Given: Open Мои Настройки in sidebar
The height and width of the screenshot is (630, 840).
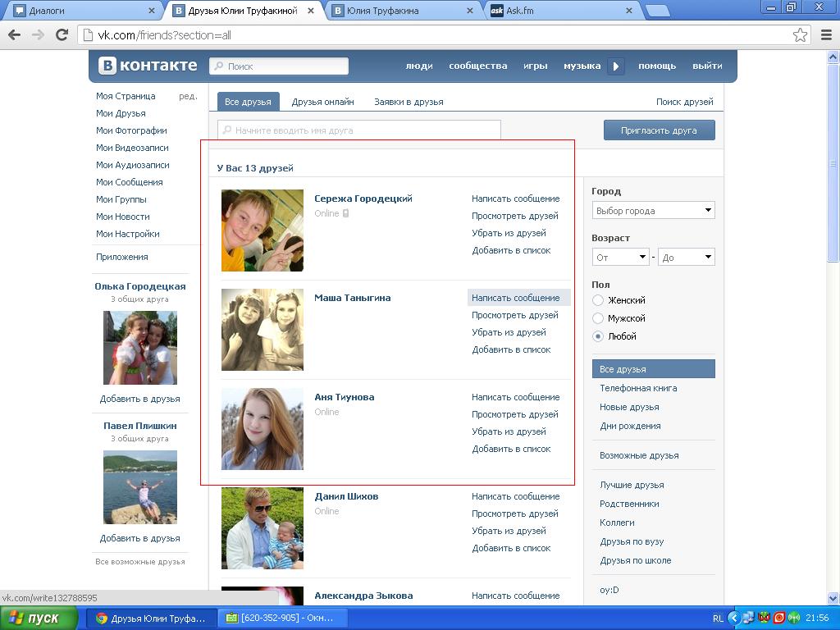Looking at the screenshot, I should (x=127, y=234).
